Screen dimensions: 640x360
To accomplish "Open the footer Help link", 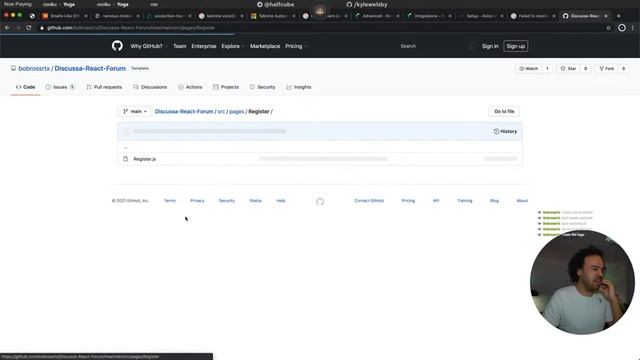I will coord(281,200).
